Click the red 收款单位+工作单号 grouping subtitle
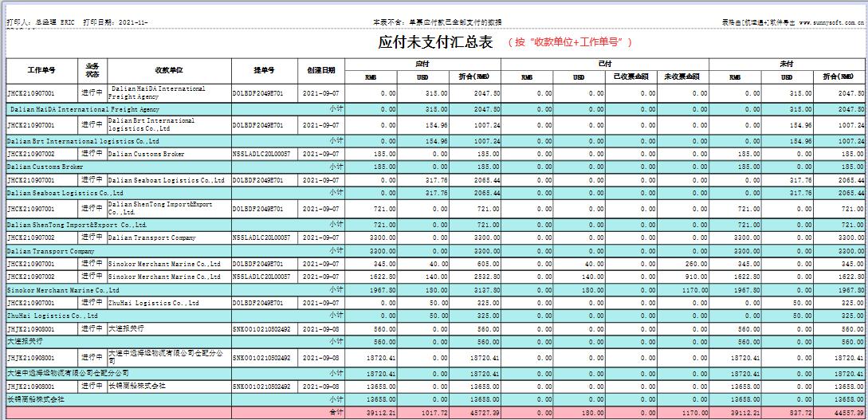Screen dimensions: 868x420 click(570, 42)
